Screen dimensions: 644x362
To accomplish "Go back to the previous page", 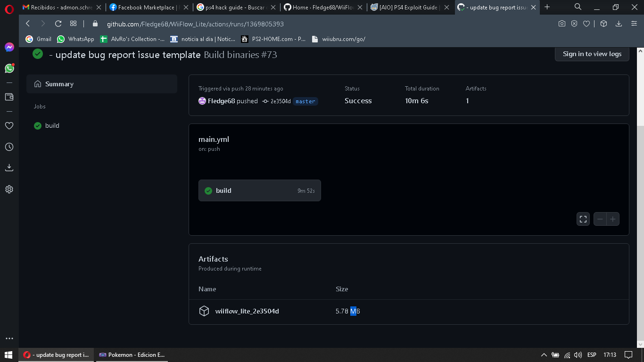I will (x=28, y=24).
